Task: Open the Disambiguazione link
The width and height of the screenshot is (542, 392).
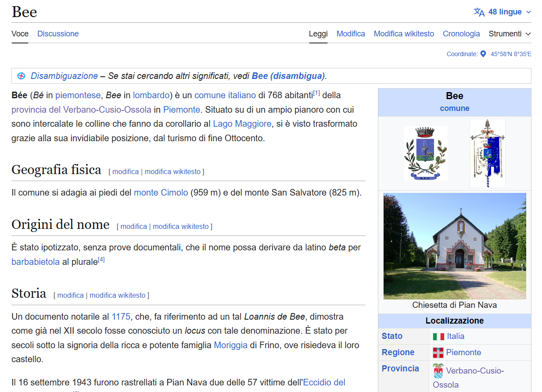Action: click(x=64, y=76)
